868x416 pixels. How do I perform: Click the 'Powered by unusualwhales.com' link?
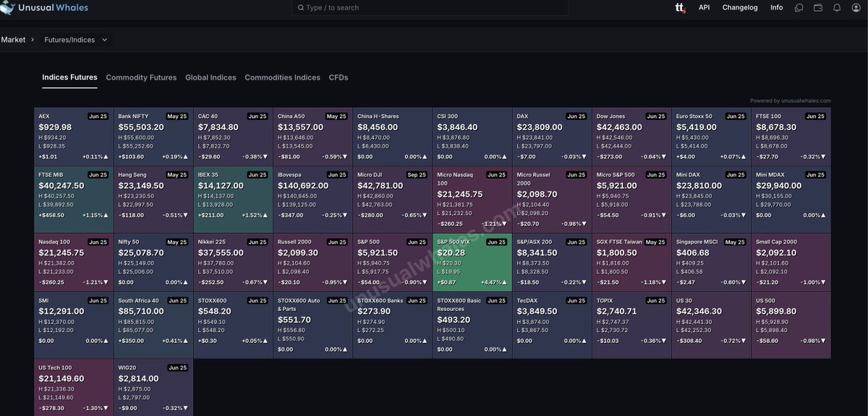click(790, 101)
